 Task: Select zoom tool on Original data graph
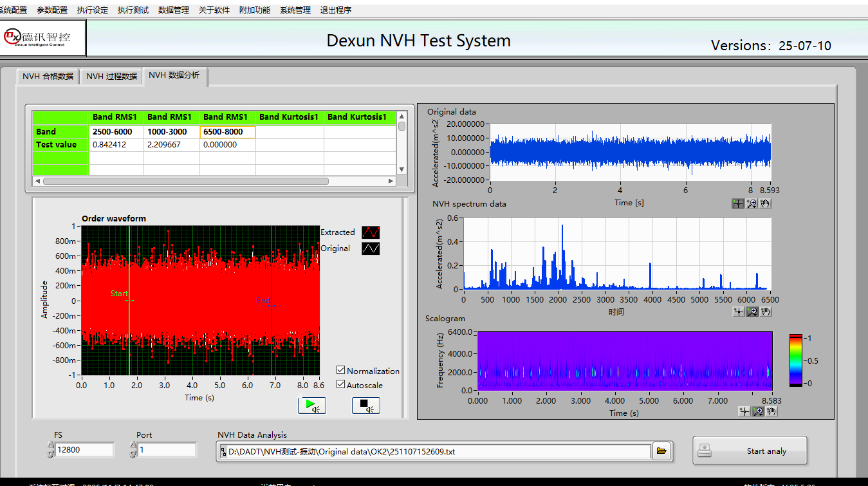click(752, 203)
